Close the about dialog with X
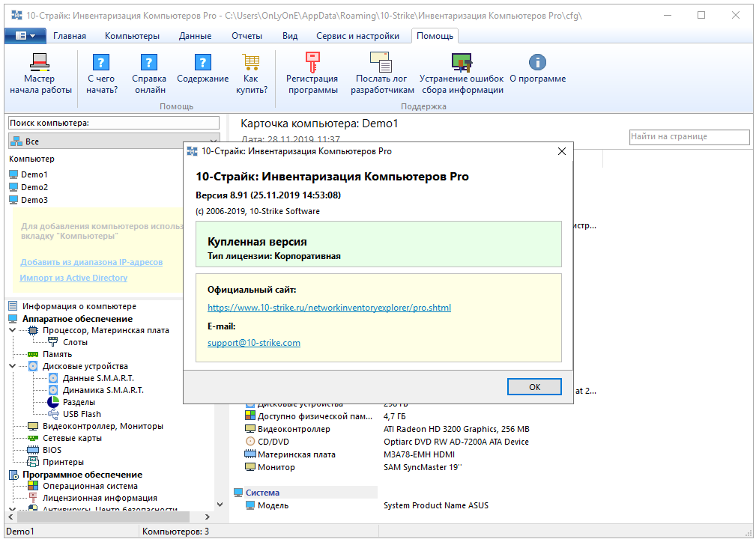Viewport: 756px width, 542px height. 562,151
